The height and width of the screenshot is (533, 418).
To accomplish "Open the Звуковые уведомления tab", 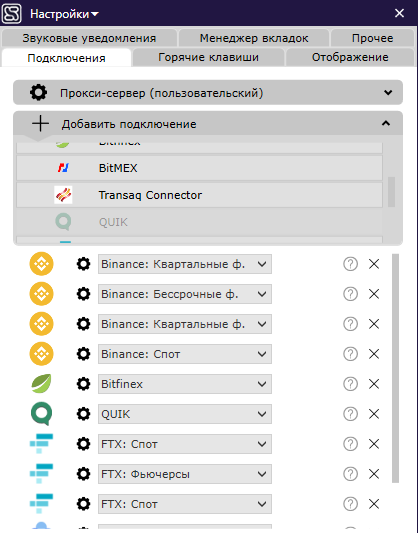I will pyautogui.click(x=89, y=38).
